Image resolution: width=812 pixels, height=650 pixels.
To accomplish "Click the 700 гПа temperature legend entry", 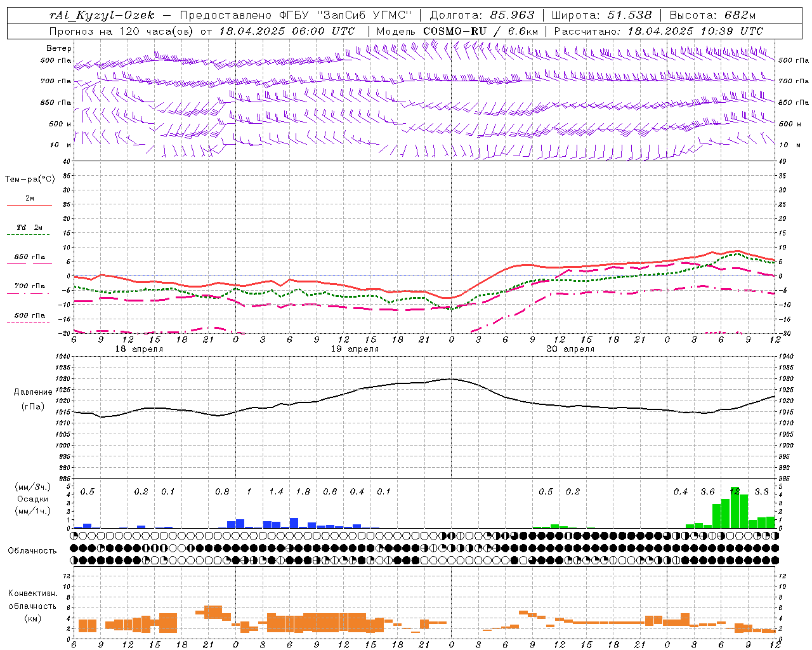I will tap(30, 286).
